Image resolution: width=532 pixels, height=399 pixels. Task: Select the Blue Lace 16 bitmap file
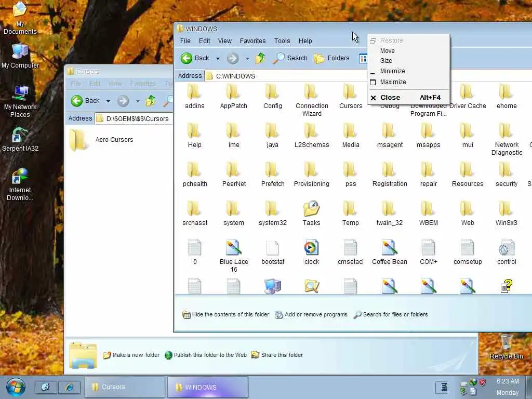(x=233, y=256)
